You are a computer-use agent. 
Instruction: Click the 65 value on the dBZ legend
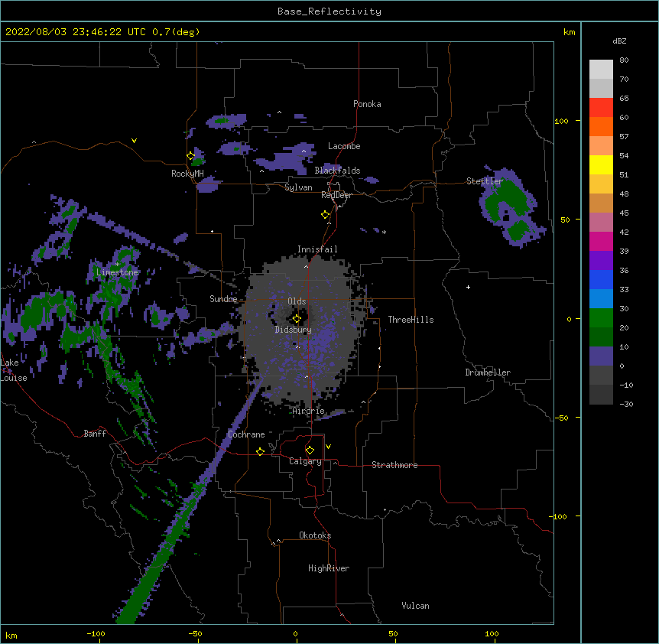pyautogui.click(x=624, y=99)
